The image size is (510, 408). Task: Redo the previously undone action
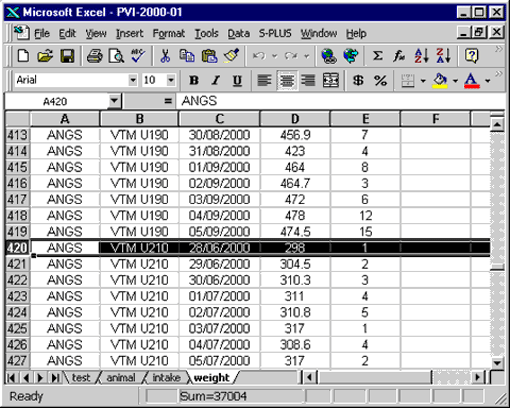point(291,56)
